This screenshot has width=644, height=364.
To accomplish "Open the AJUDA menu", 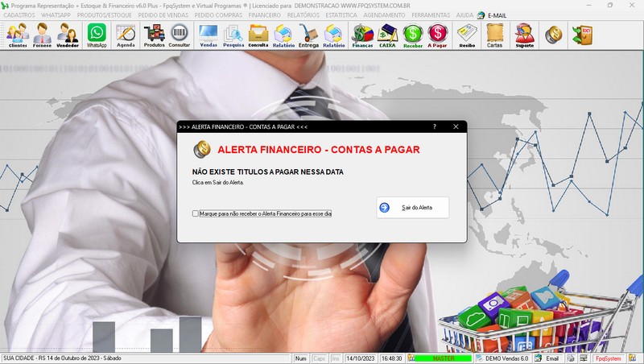I will point(464,15).
